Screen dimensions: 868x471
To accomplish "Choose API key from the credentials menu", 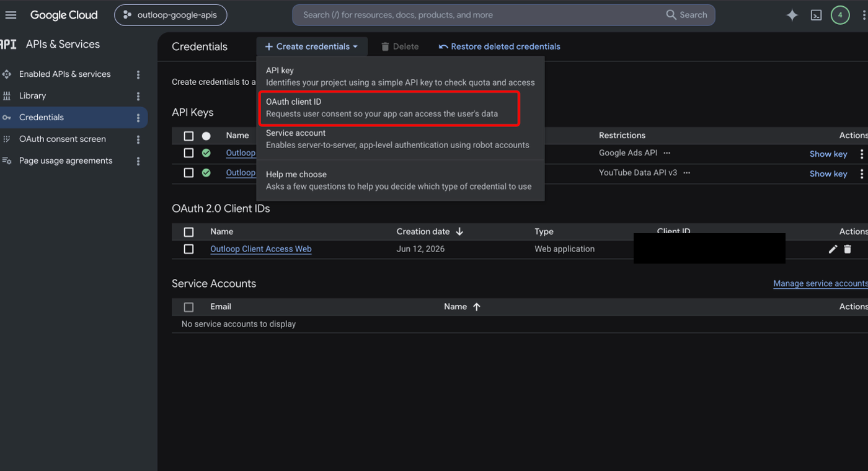I will coord(401,76).
